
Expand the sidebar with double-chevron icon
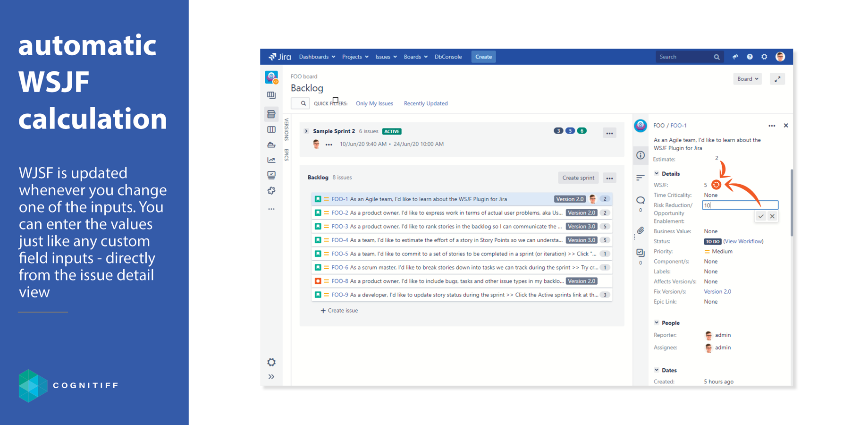[x=271, y=377]
